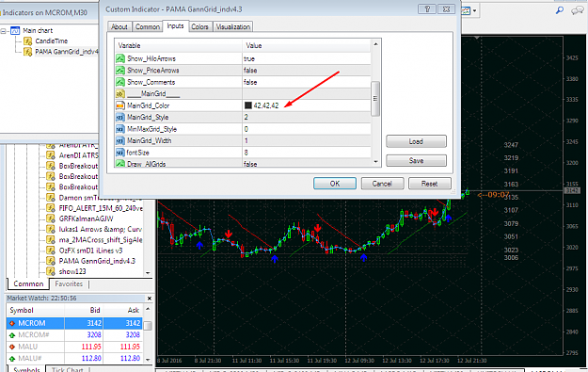Click the help question mark button of the dialog
The width and height of the screenshot is (588, 372).
click(x=427, y=9)
